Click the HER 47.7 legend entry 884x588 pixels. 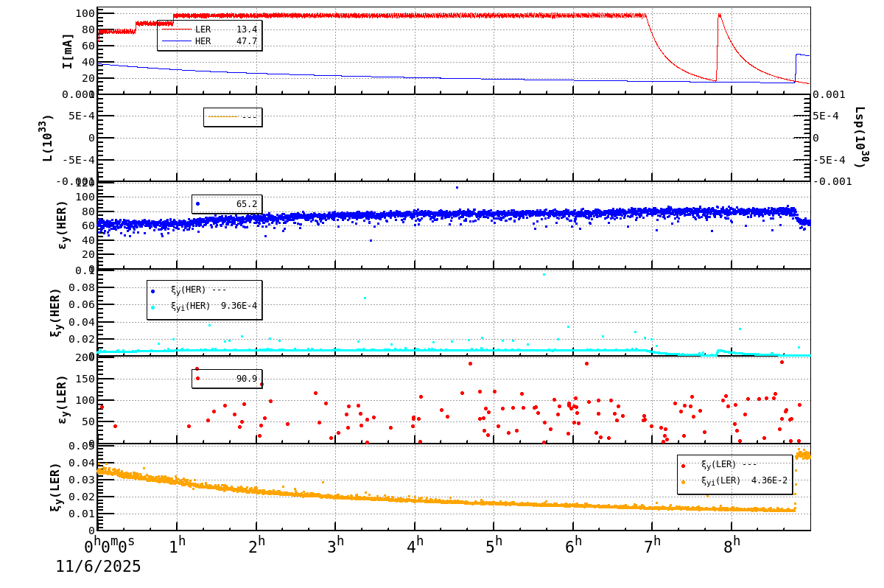click(x=209, y=42)
